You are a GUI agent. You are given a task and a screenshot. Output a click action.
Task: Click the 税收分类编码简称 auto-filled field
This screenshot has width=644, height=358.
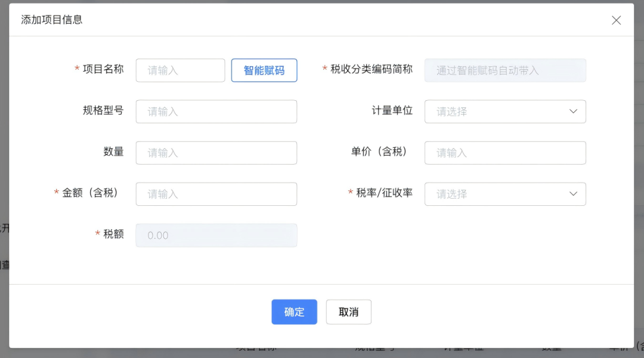504,70
